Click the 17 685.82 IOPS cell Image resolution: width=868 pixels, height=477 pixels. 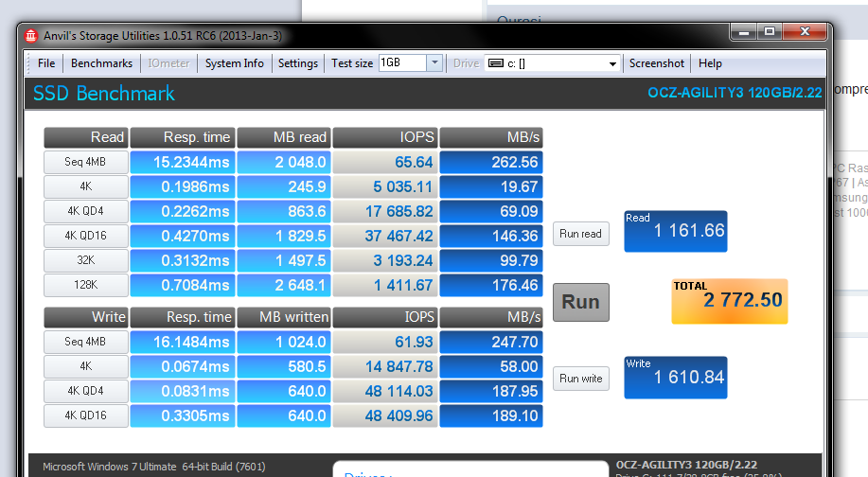point(385,211)
